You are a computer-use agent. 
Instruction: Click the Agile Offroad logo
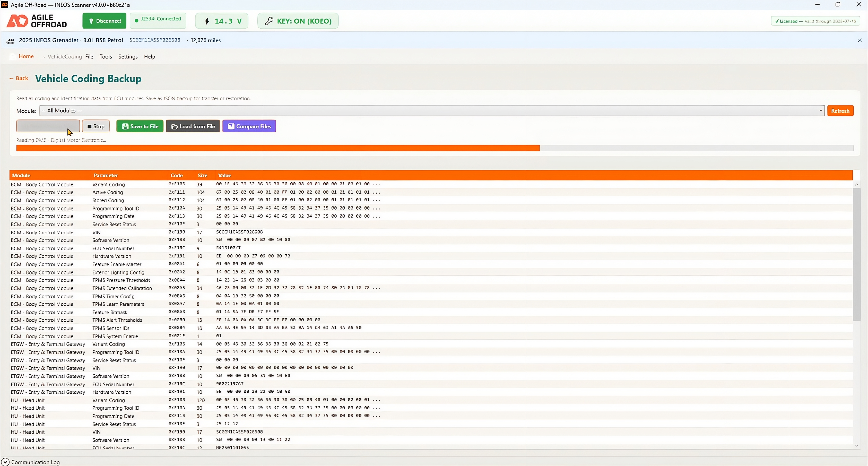(37, 21)
